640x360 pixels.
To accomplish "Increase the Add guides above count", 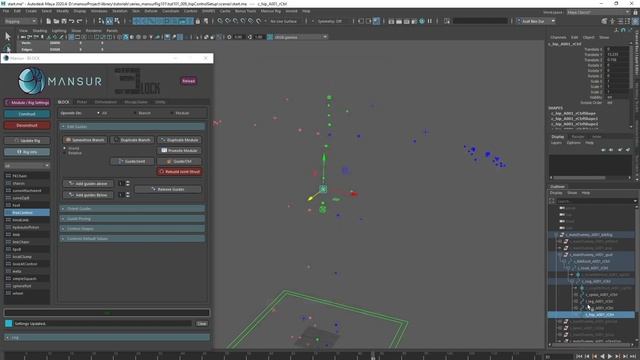I will pos(128,182).
